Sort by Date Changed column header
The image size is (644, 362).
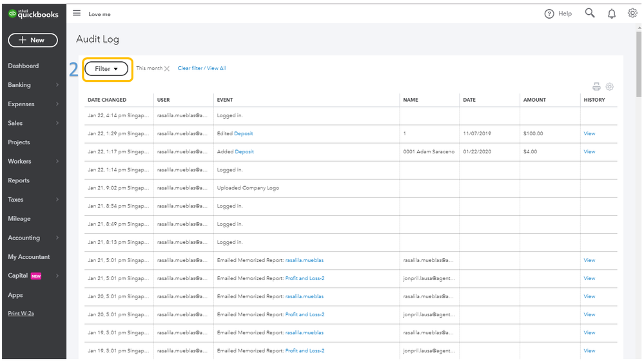pos(107,100)
